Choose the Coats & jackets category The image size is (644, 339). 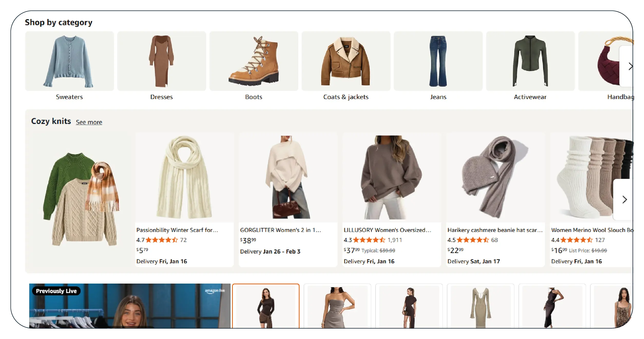pyautogui.click(x=346, y=61)
